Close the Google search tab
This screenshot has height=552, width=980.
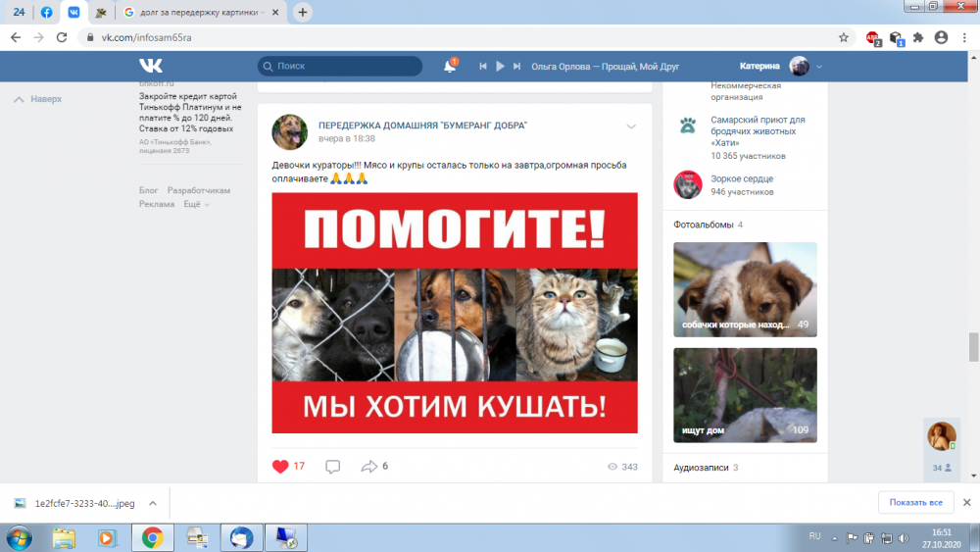(275, 12)
